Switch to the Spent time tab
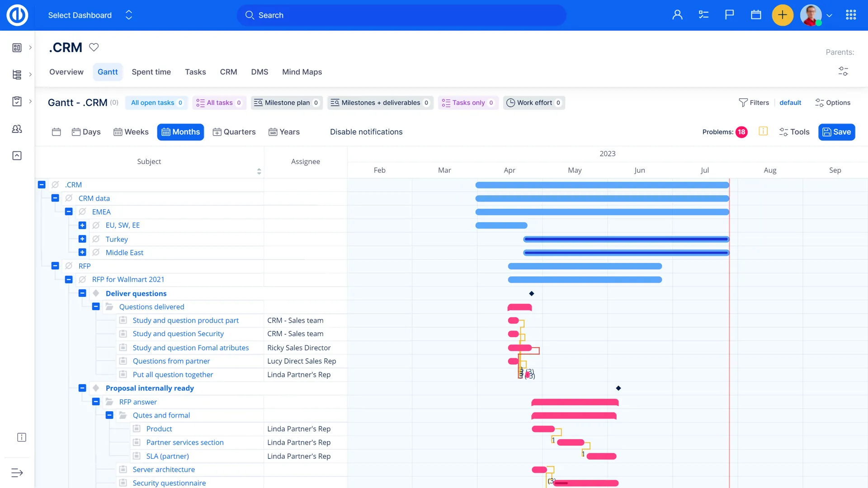This screenshot has height=488, width=868. point(151,72)
